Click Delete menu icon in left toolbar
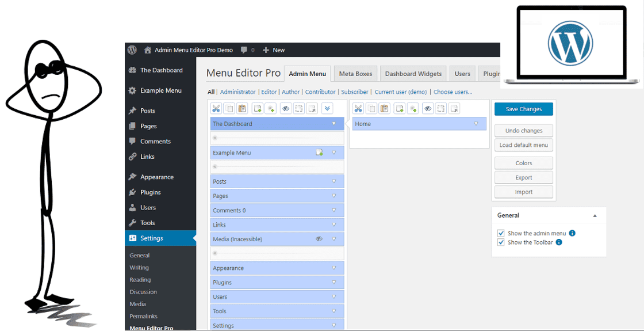 tap(312, 109)
